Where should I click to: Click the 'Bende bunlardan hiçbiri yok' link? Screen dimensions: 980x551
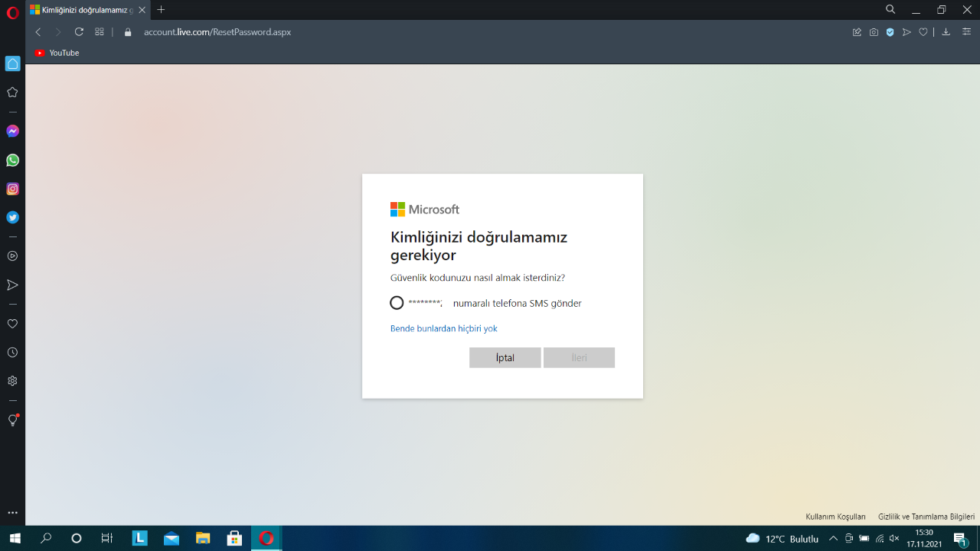click(443, 328)
